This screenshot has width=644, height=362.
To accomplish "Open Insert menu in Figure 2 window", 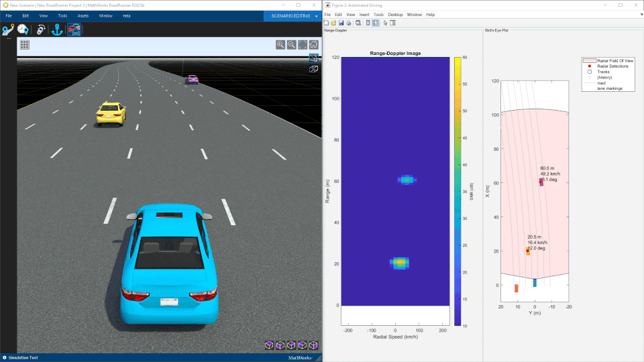I will click(364, 15).
